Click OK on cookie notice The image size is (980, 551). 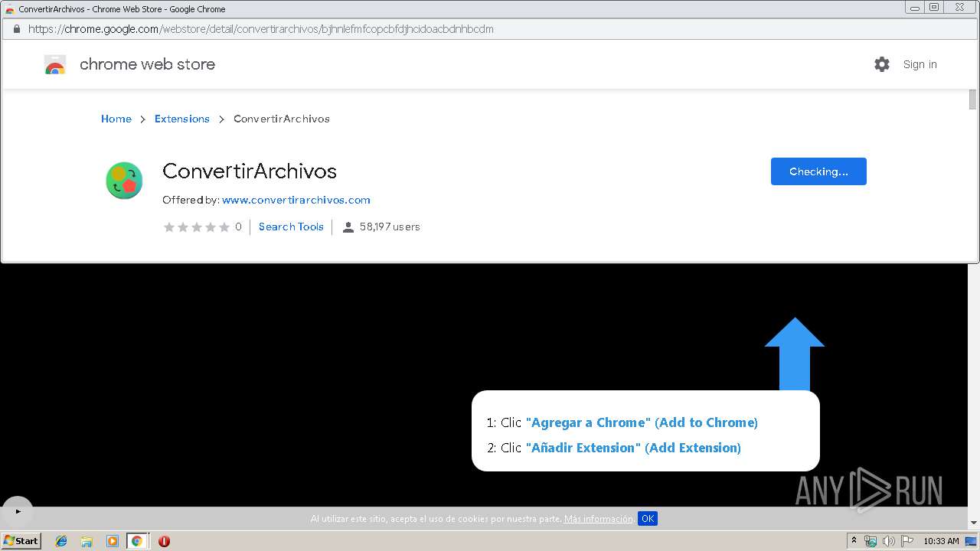[648, 519]
